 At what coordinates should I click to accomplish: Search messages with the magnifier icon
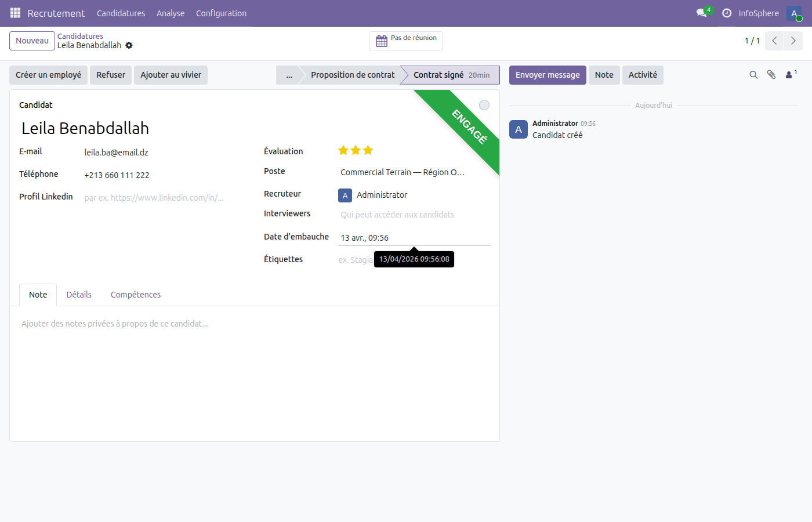(x=753, y=75)
